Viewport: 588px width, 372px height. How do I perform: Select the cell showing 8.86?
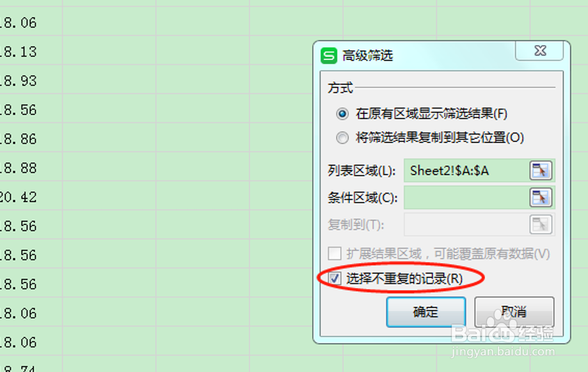point(31,138)
